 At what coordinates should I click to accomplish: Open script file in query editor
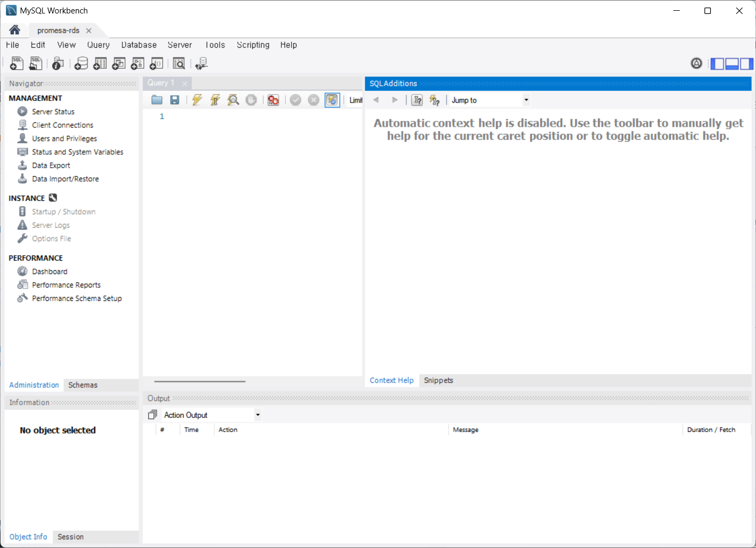[x=157, y=100]
